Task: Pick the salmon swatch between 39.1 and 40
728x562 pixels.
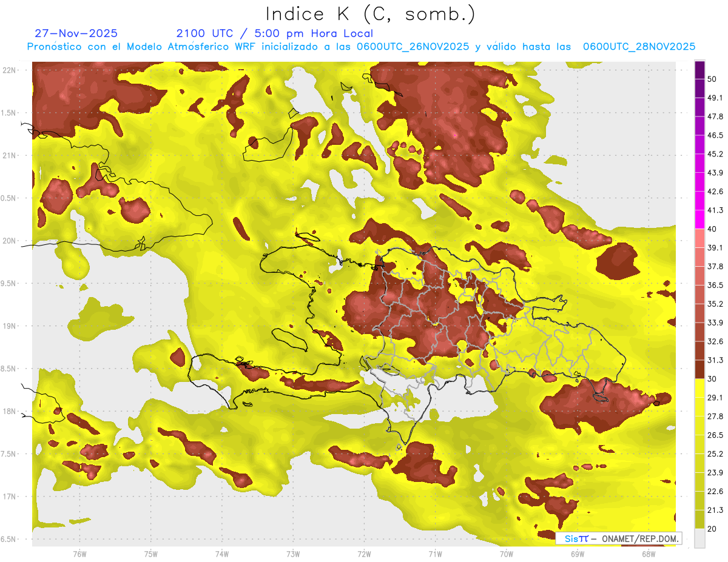Action: 699,238
